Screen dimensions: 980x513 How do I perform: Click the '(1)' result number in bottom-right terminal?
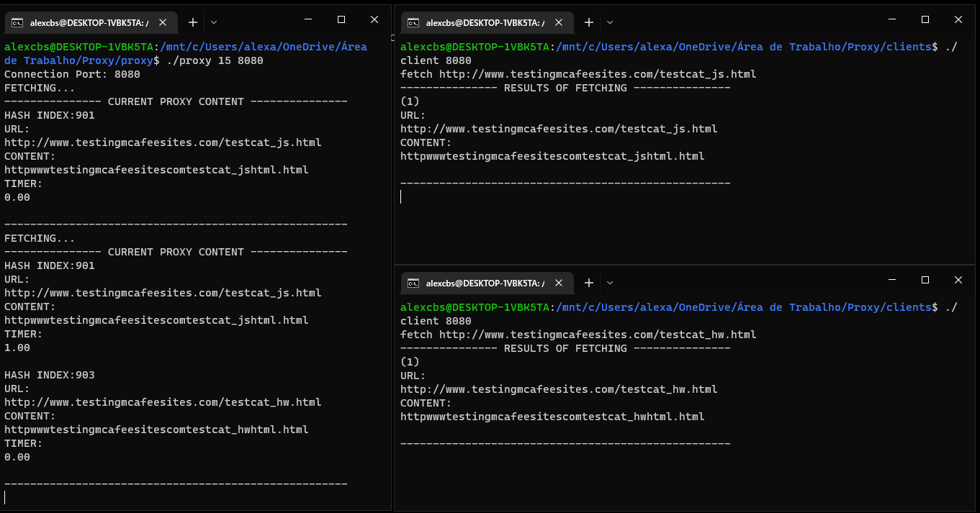[410, 362]
